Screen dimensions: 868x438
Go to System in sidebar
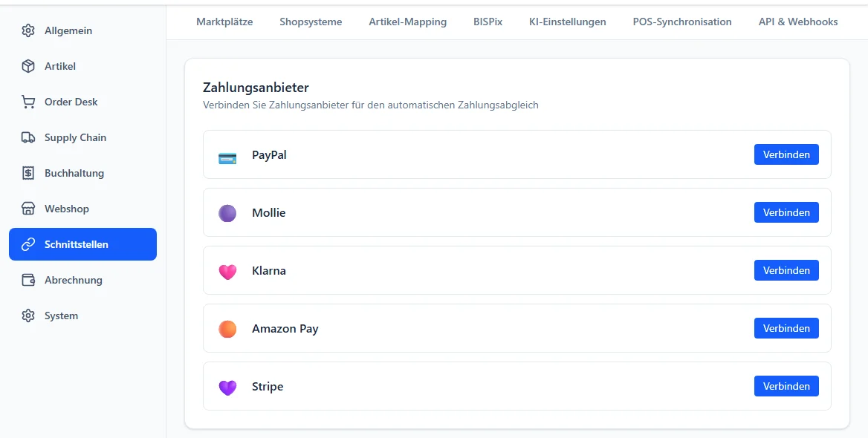pyautogui.click(x=82, y=316)
